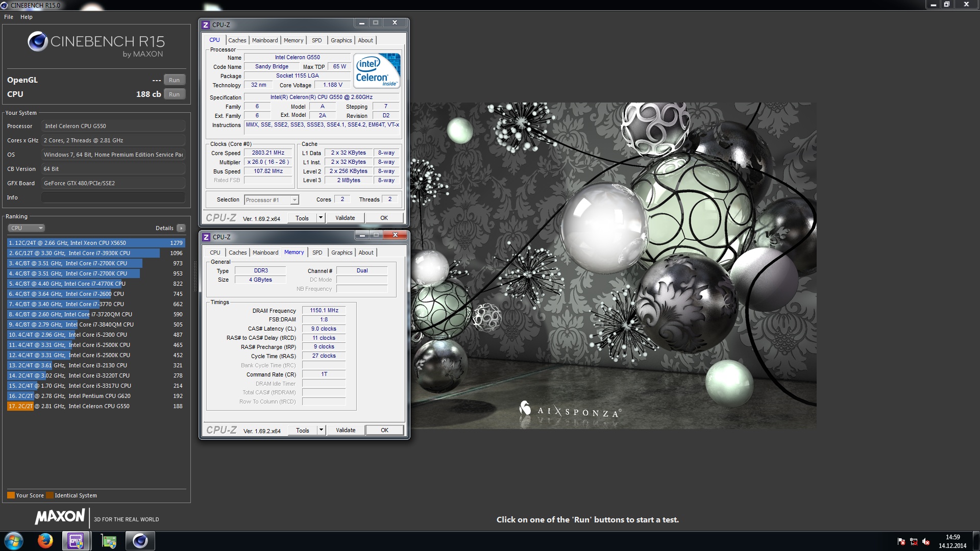This screenshot has height=551, width=980.
Task: Click the GFX Board GeForce GTX 480 field
Action: point(113,183)
